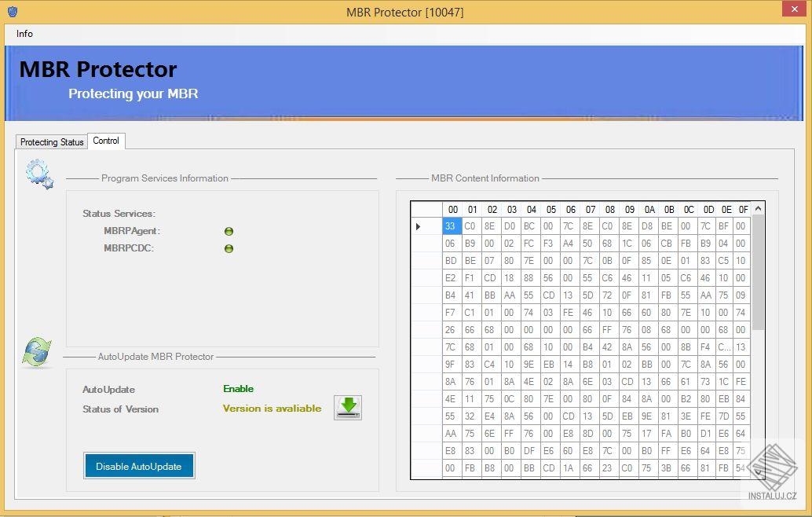Viewport: 812px width, 517px height.
Task: Click the green download update icon
Action: tap(347, 408)
